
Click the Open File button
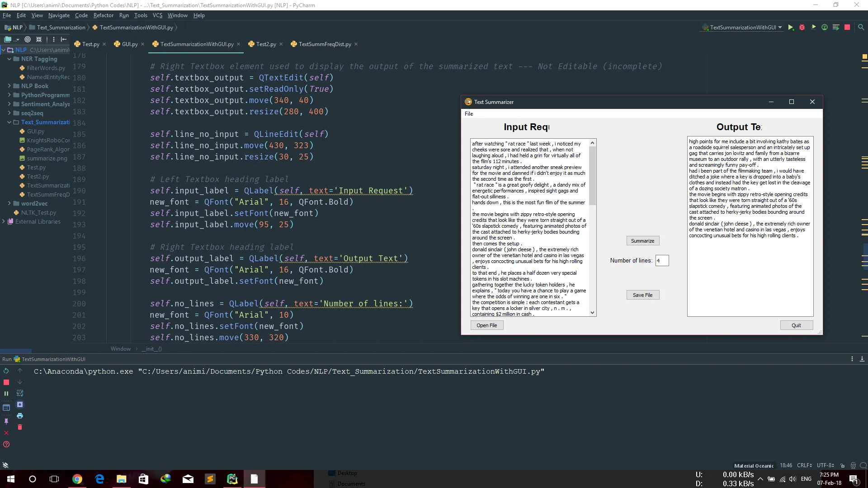click(486, 325)
